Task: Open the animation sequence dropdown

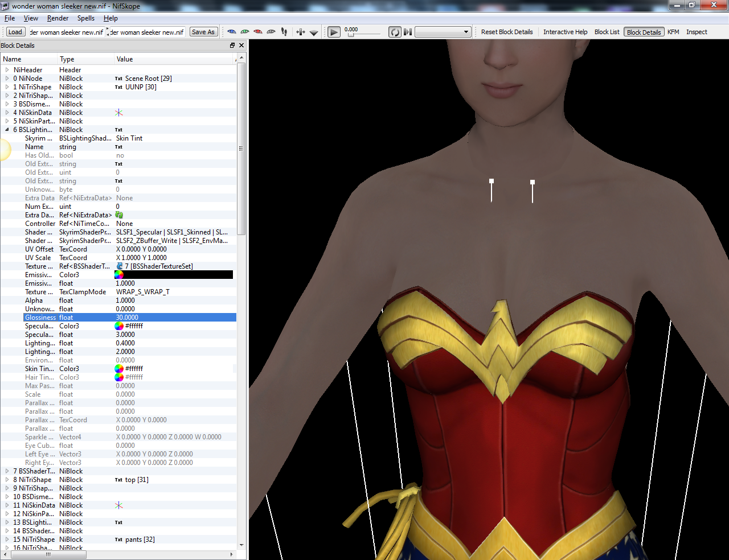Action: click(x=443, y=32)
